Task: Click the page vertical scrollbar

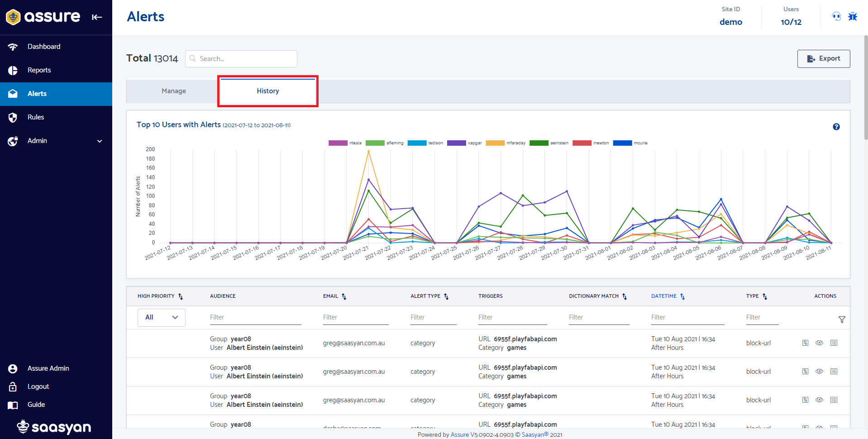Action: 865,88
